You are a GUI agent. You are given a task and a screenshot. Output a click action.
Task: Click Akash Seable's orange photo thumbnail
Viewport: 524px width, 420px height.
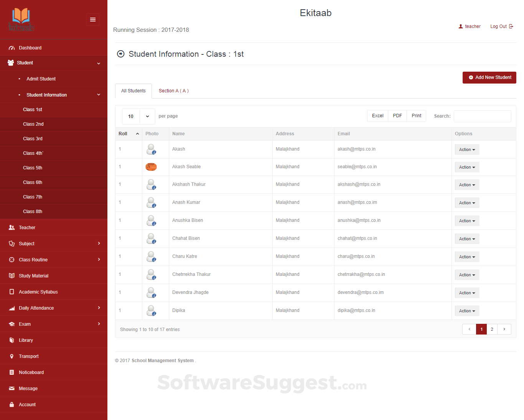coord(151,167)
